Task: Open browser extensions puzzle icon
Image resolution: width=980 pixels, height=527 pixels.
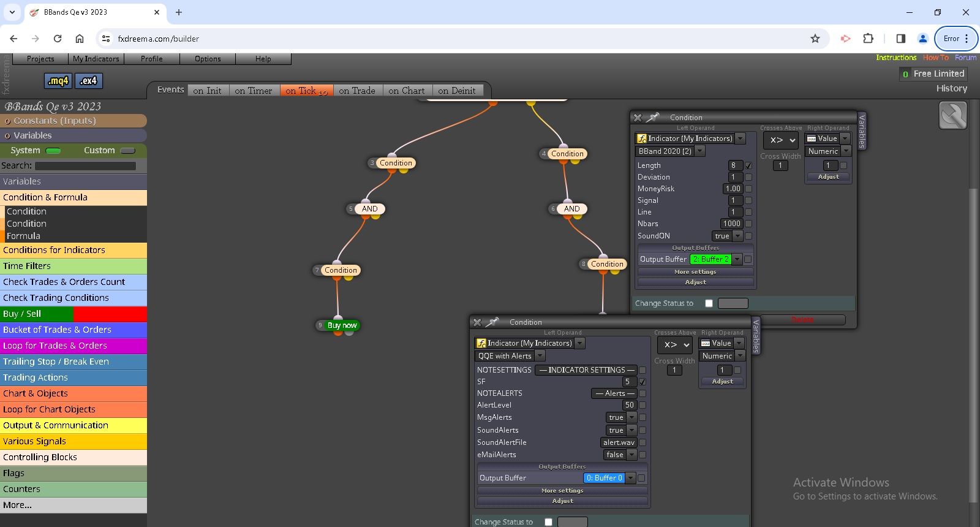Action: click(x=868, y=39)
